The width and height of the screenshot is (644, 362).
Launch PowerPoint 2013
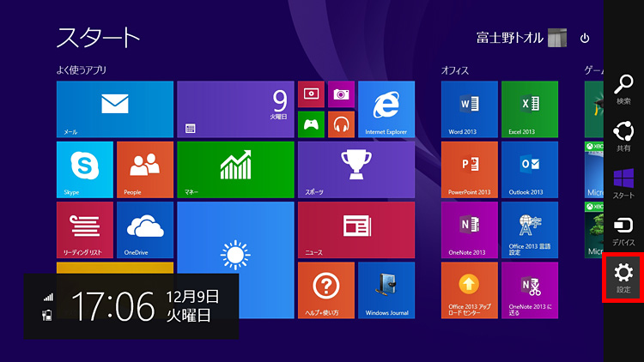click(x=470, y=170)
